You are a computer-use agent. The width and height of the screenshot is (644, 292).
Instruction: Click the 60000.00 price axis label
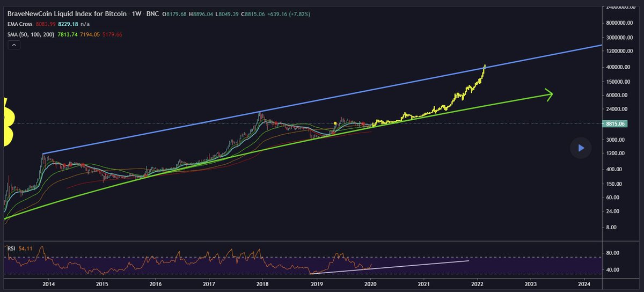pos(617,95)
